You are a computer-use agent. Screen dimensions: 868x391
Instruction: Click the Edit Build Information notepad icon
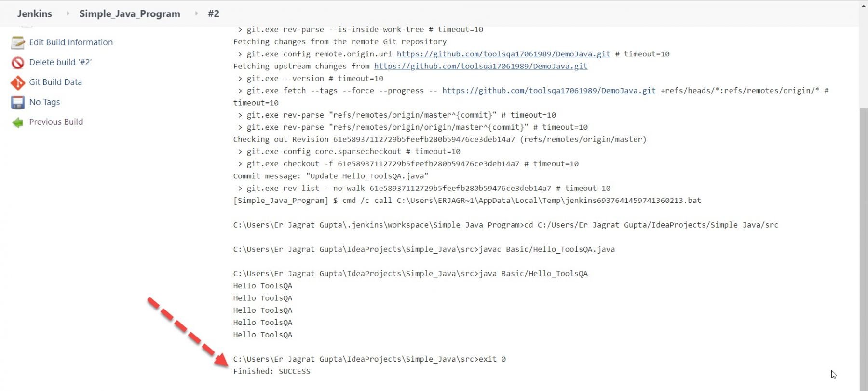click(17, 42)
